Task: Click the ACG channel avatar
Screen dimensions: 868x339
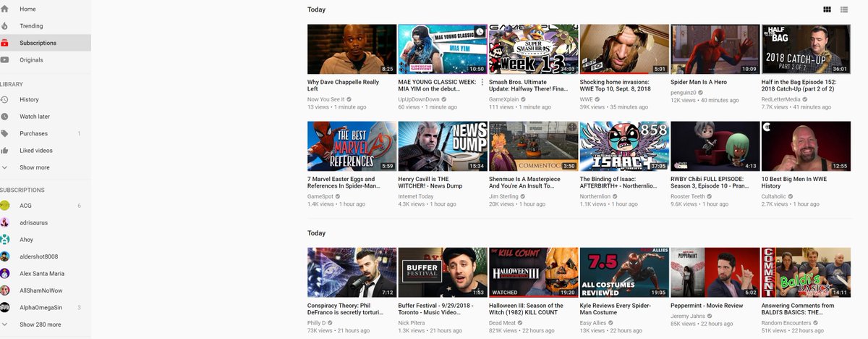Action: [x=5, y=206]
